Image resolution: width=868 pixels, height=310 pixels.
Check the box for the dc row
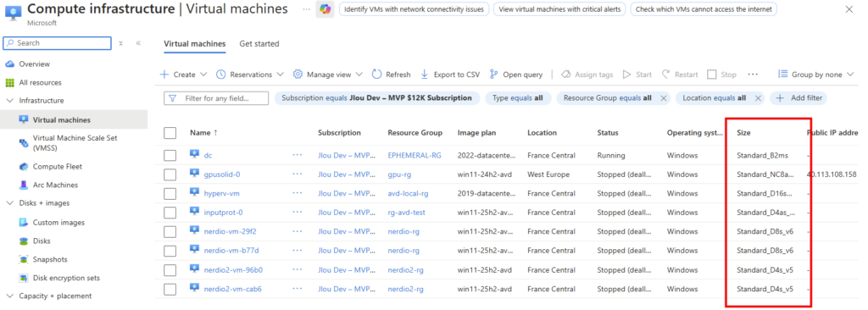pyautogui.click(x=170, y=156)
